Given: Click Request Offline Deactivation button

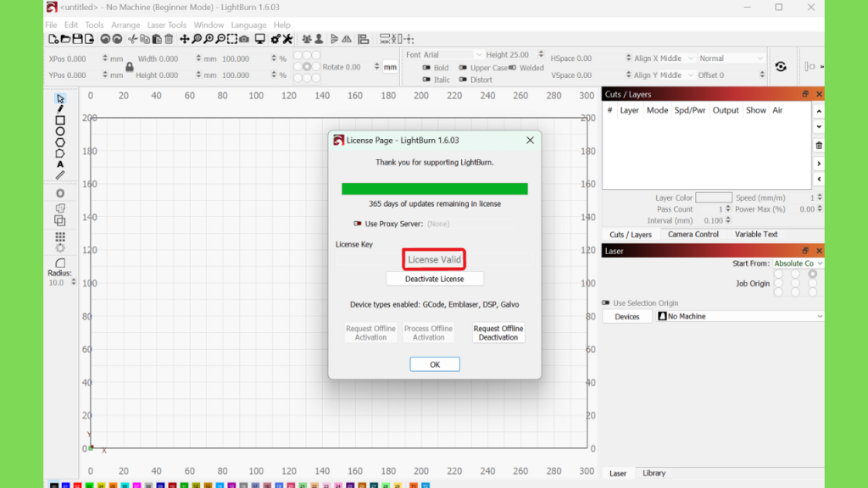Looking at the screenshot, I should [x=498, y=333].
